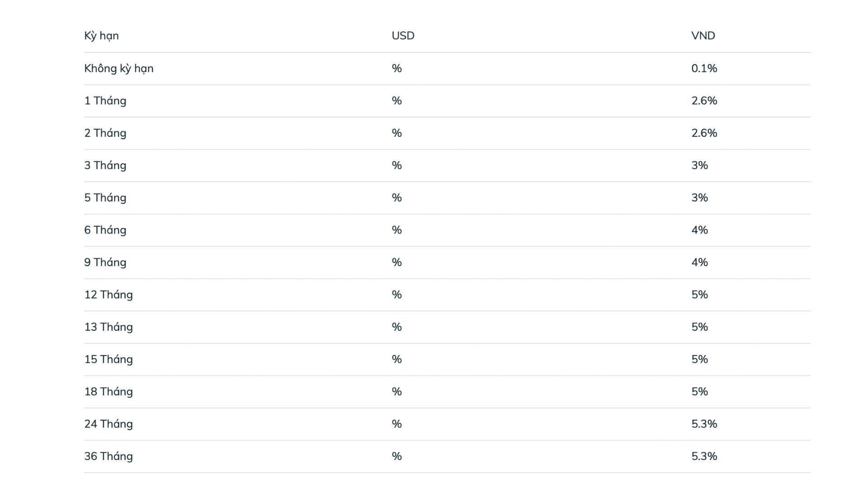Screen dimensions: 868x488
Task: Click the USD cell for 6 Tháng
Action: (396, 230)
